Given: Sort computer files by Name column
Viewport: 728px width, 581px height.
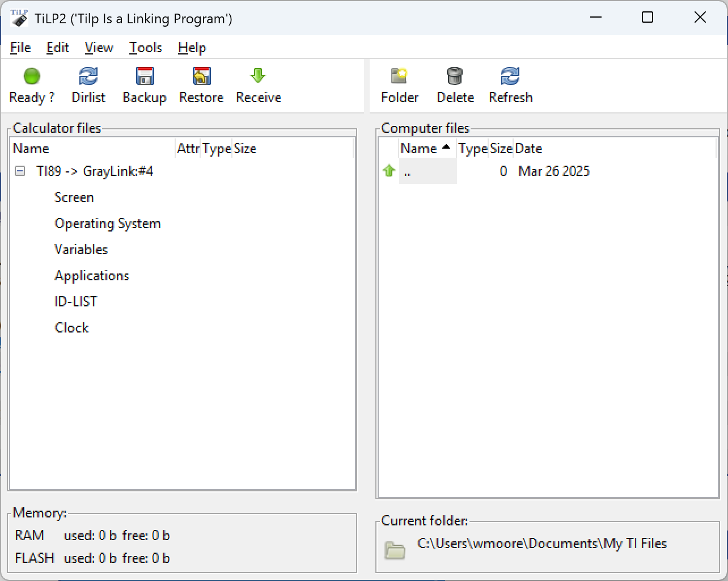Looking at the screenshot, I should tap(428, 149).
